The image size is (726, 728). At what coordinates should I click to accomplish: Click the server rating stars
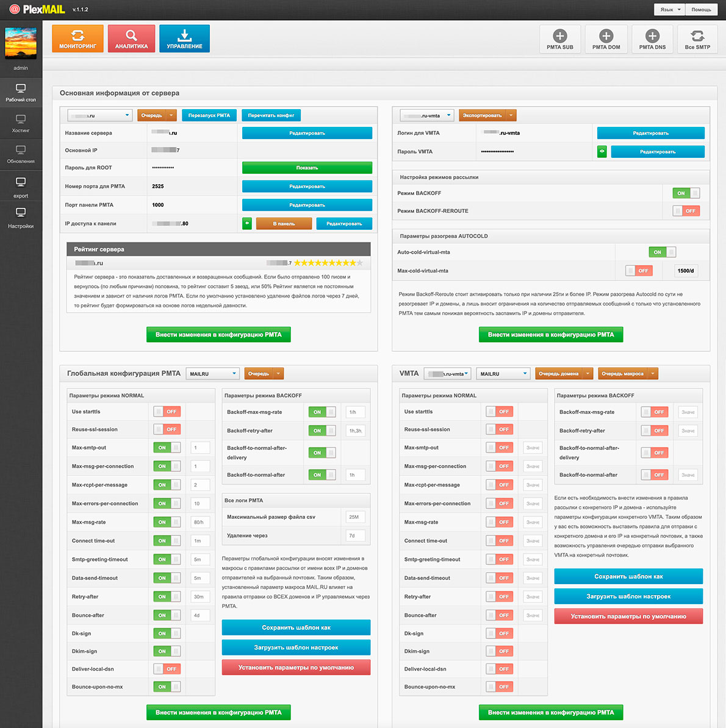tap(328, 263)
